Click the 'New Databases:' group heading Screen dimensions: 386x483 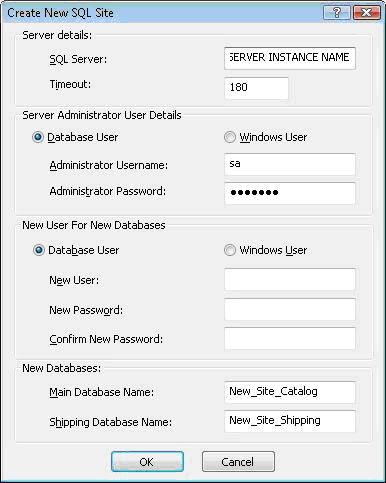tap(62, 368)
